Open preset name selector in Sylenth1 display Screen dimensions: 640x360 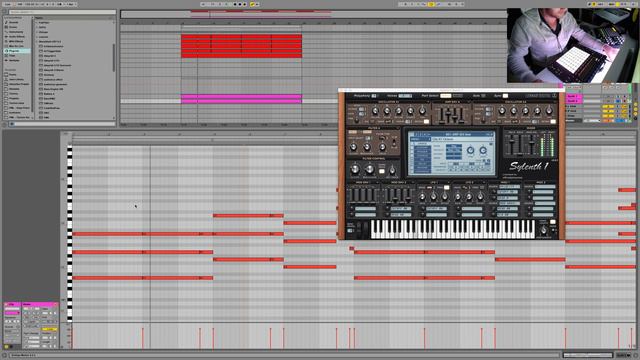pos(458,134)
